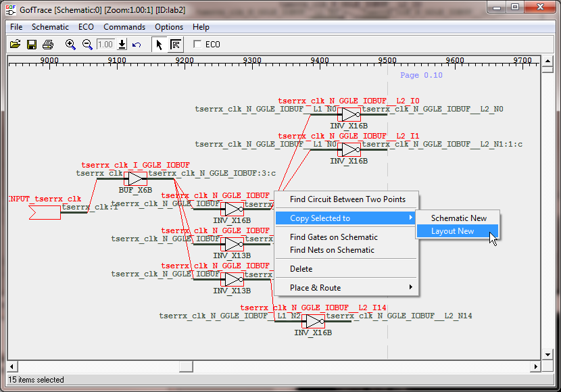
Task: Click the open file folder icon
Action: pyautogui.click(x=15, y=45)
